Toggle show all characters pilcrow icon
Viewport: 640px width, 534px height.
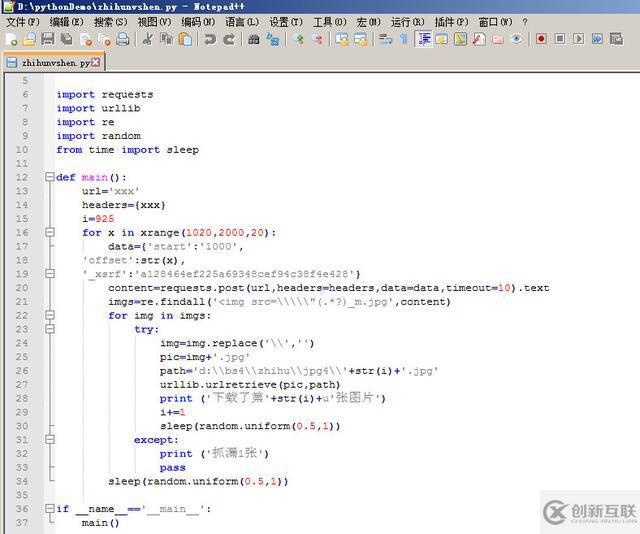pyautogui.click(x=404, y=39)
